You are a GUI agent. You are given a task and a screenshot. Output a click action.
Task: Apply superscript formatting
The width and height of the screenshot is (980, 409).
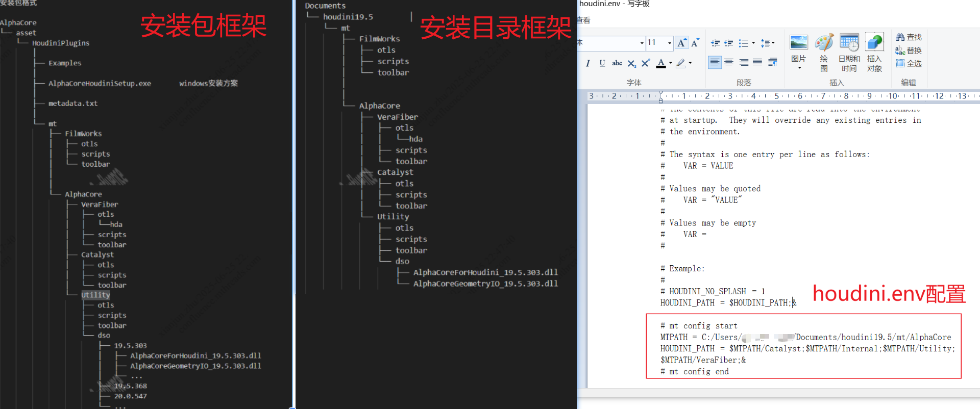tap(646, 63)
